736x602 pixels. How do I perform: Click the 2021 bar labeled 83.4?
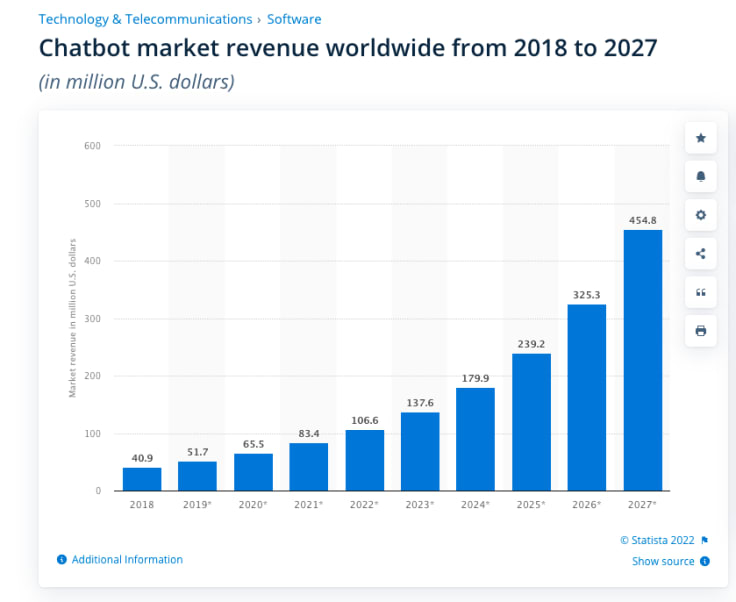pyautogui.click(x=309, y=467)
